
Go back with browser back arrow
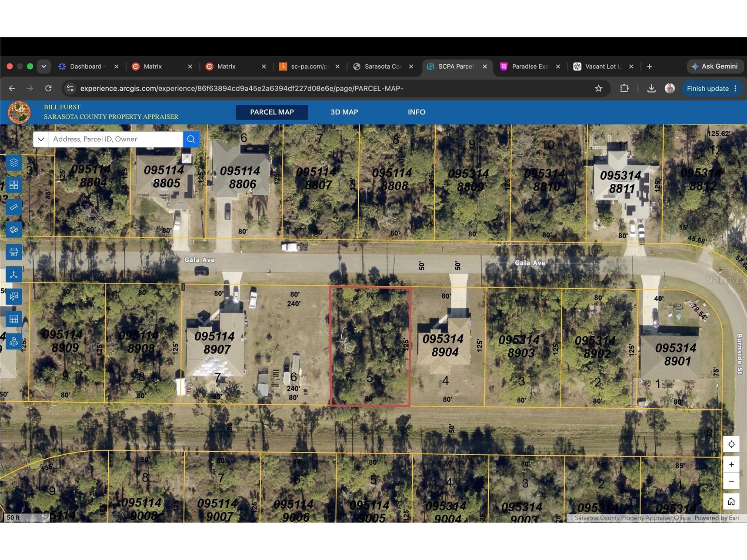(12, 88)
